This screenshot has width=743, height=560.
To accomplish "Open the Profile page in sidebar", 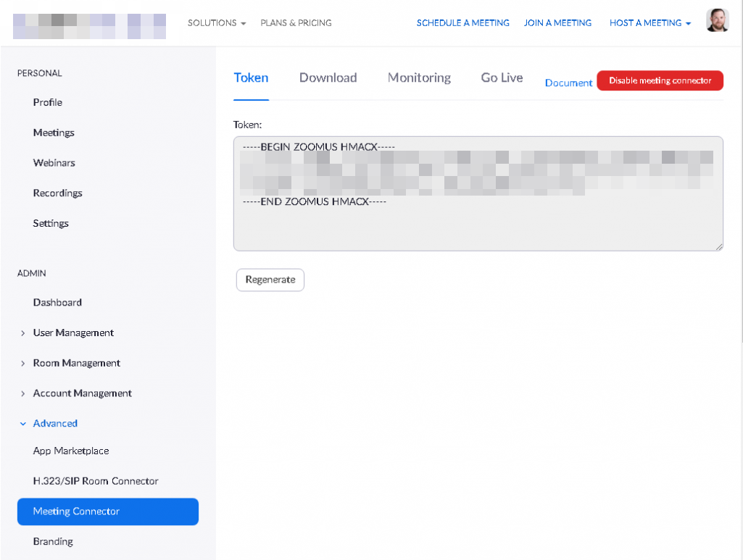I will (x=47, y=102).
